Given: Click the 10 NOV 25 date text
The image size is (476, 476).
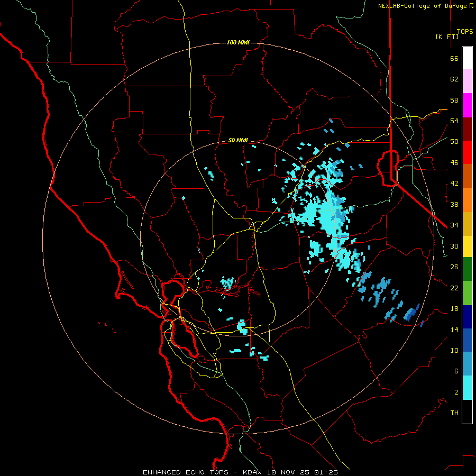Looking at the screenshot, I should pos(288,472).
